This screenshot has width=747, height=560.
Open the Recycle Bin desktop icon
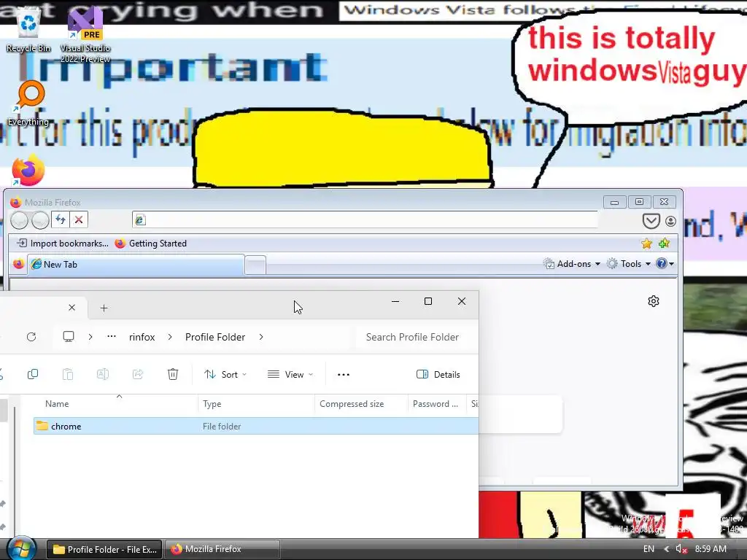pos(28,30)
